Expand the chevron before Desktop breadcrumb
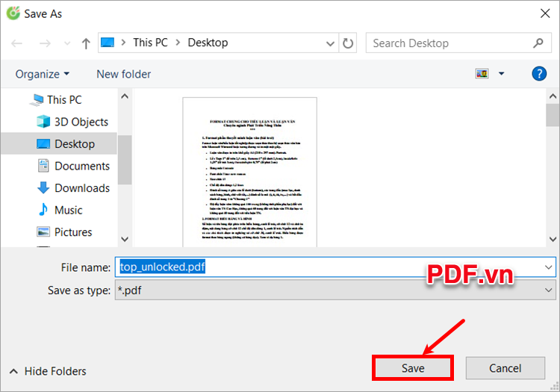 point(178,43)
